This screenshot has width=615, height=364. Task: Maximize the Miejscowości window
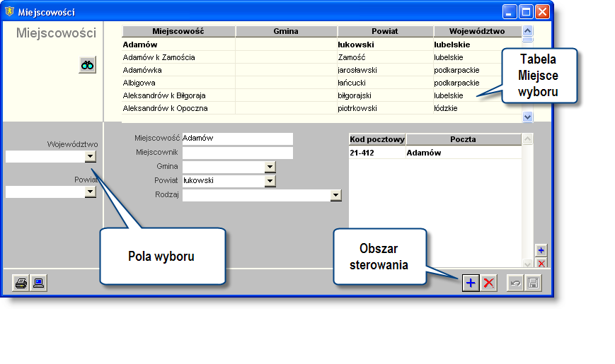(526, 12)
